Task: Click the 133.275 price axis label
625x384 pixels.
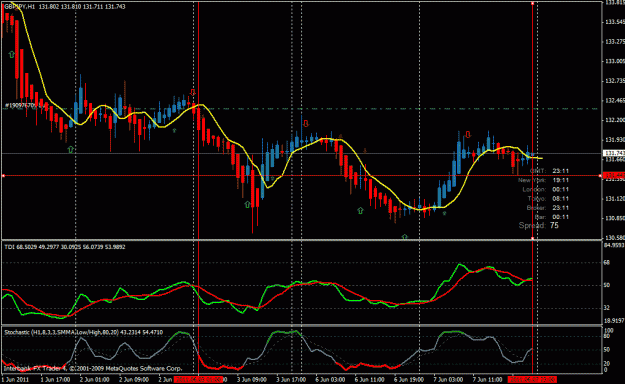Action: pos(614,41)
